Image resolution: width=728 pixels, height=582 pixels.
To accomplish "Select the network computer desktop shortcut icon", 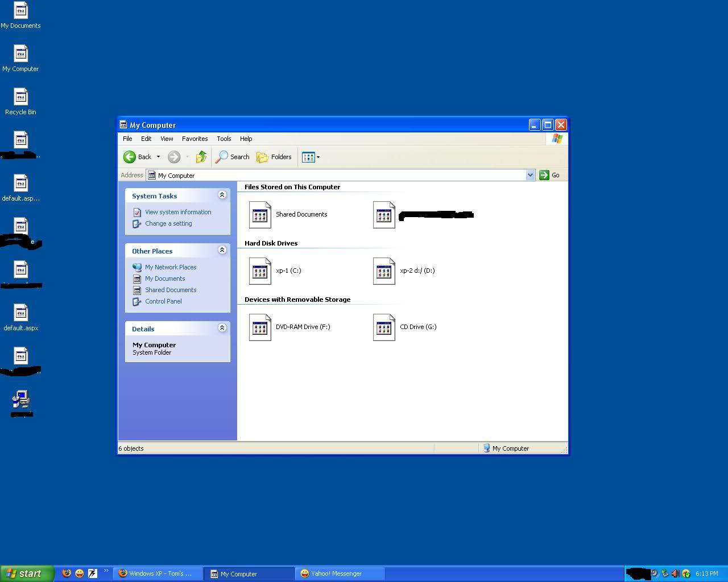I will (21, 400).
